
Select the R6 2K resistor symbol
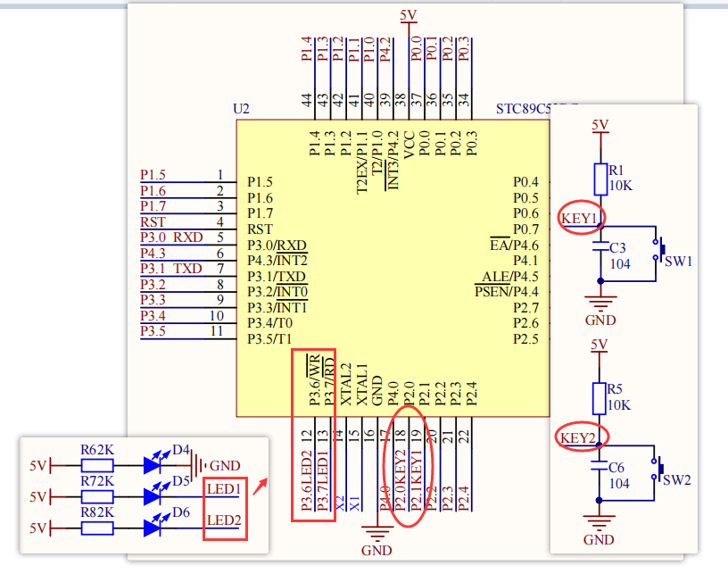pyautogui.click(x=97, y=465)
